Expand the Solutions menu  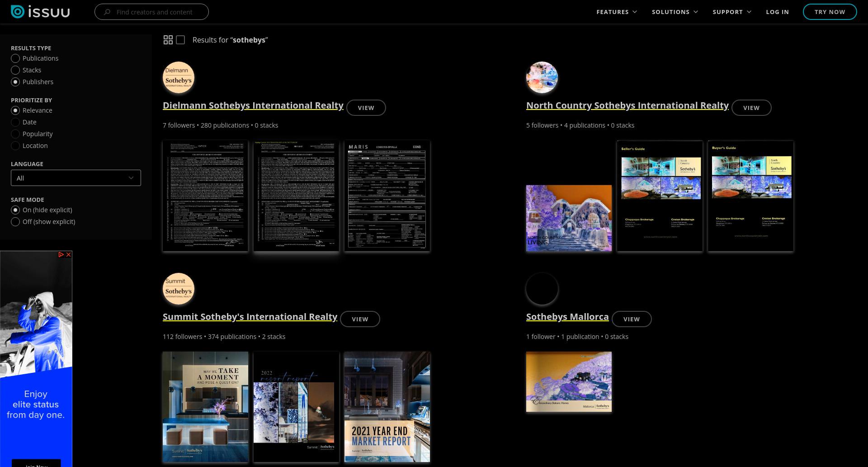pos(675,12)
